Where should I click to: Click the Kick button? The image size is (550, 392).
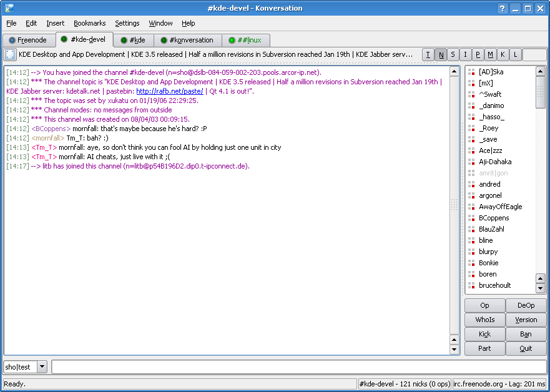coord(484,334)
